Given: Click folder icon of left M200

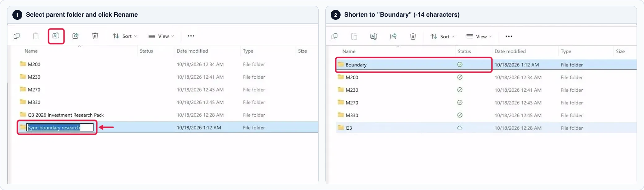Looking at the screenshot, I should [x=23, y=64].
